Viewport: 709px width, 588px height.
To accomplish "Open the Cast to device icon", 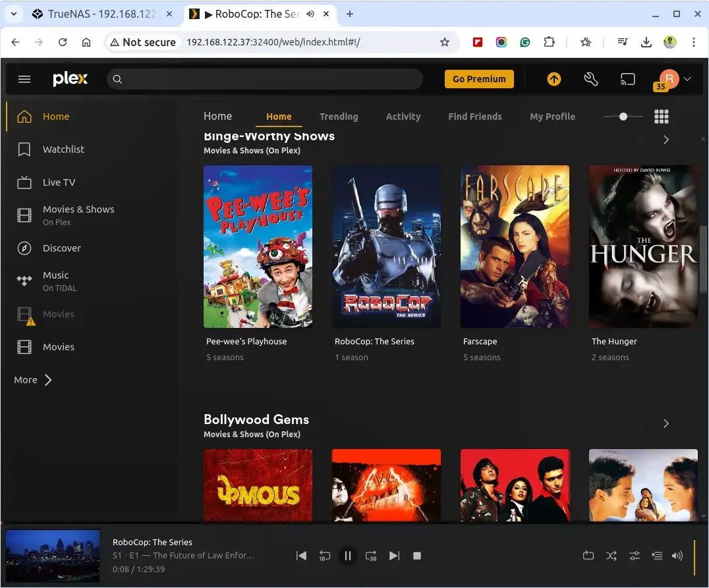I will click(627, 79).
